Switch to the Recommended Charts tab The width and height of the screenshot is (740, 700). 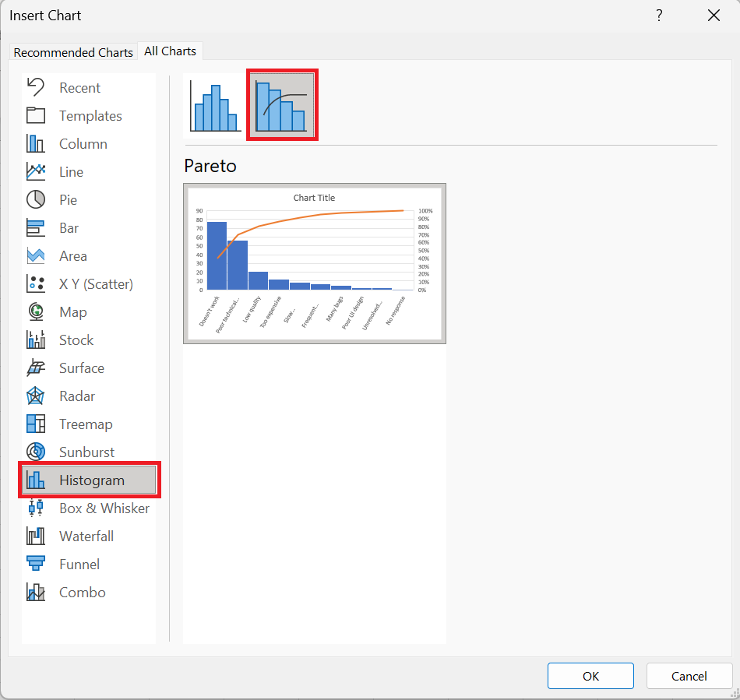coord(73,52)
